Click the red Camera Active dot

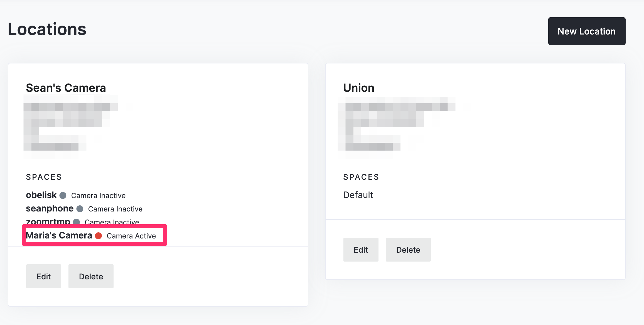click(99, 236)
